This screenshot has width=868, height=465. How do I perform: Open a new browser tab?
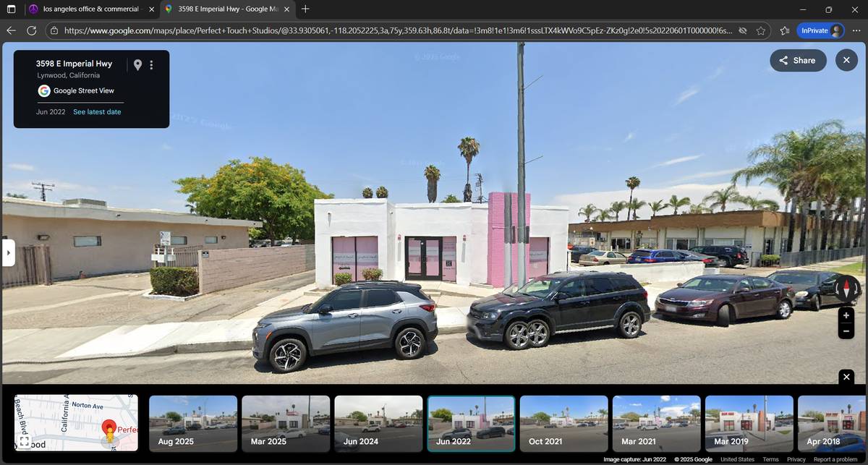[x=305, y=9]
